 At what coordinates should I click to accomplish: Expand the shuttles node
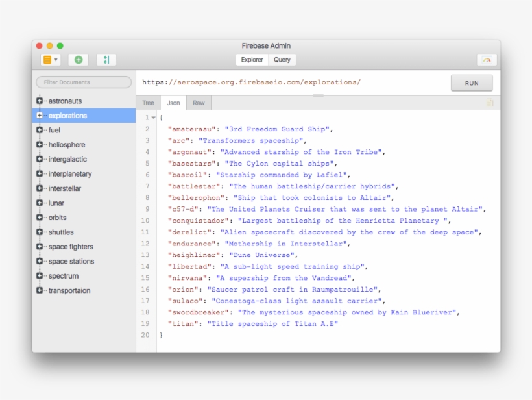(x=40, y=232)
